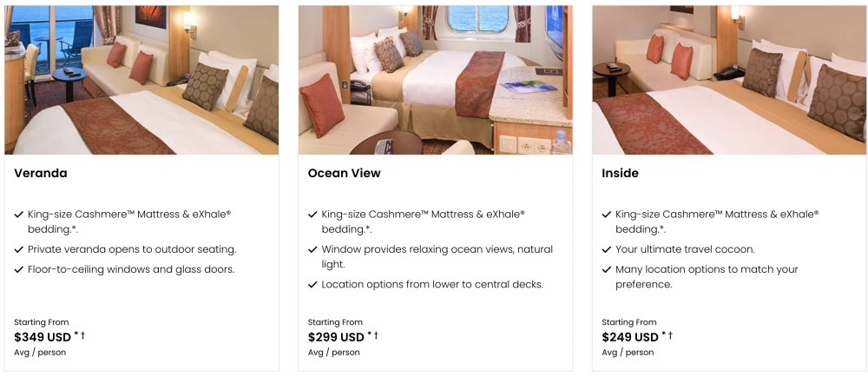Click the checkmark beside 'Window provides relaxing ocean views'
Screen dimensions: 868x377
coord(312,249)
